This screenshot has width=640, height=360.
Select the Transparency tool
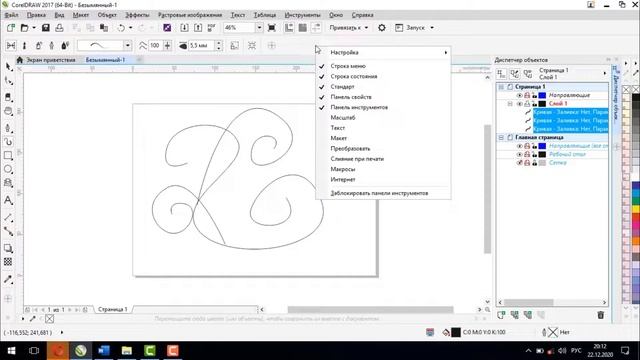pos(8,262)
